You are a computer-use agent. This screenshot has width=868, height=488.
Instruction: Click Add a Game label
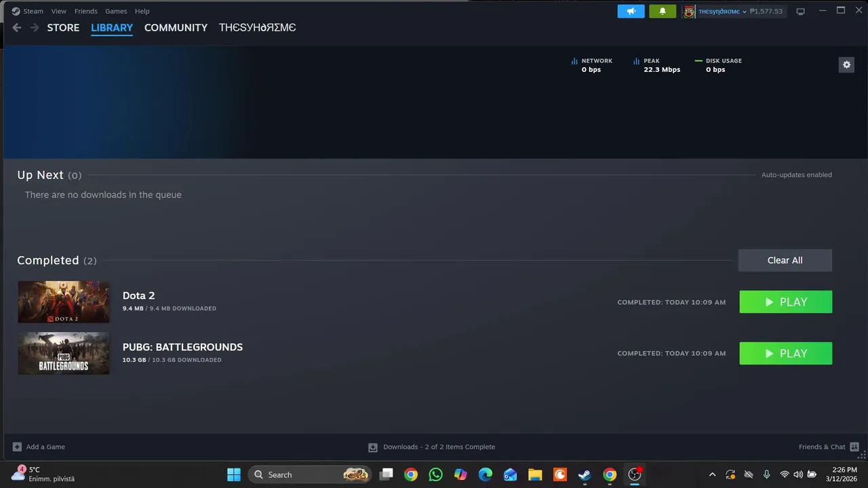point(45,447)
